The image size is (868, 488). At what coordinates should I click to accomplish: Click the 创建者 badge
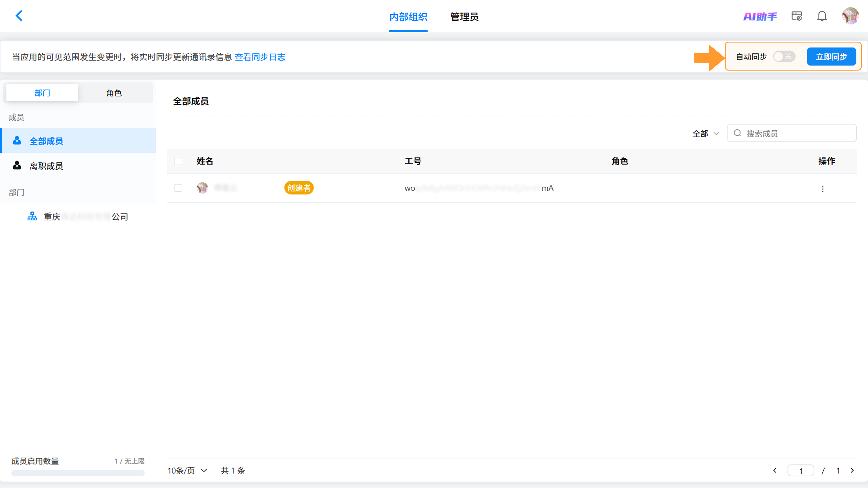[299, 188]
